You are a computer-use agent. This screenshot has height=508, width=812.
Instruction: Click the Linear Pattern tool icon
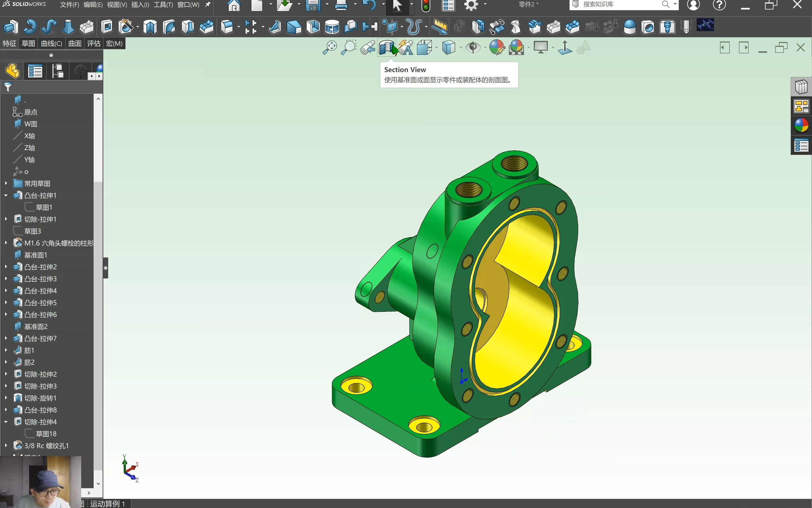tap(250, 27)
